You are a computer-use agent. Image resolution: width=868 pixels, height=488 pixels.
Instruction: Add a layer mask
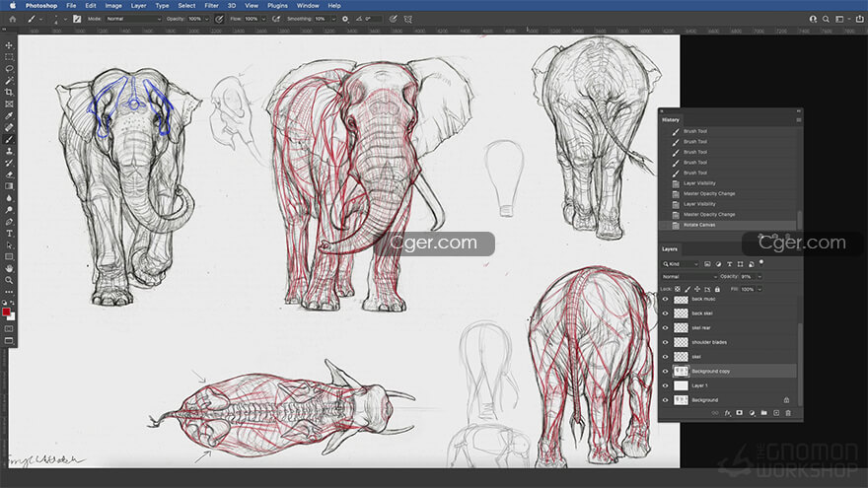(739, 413)
